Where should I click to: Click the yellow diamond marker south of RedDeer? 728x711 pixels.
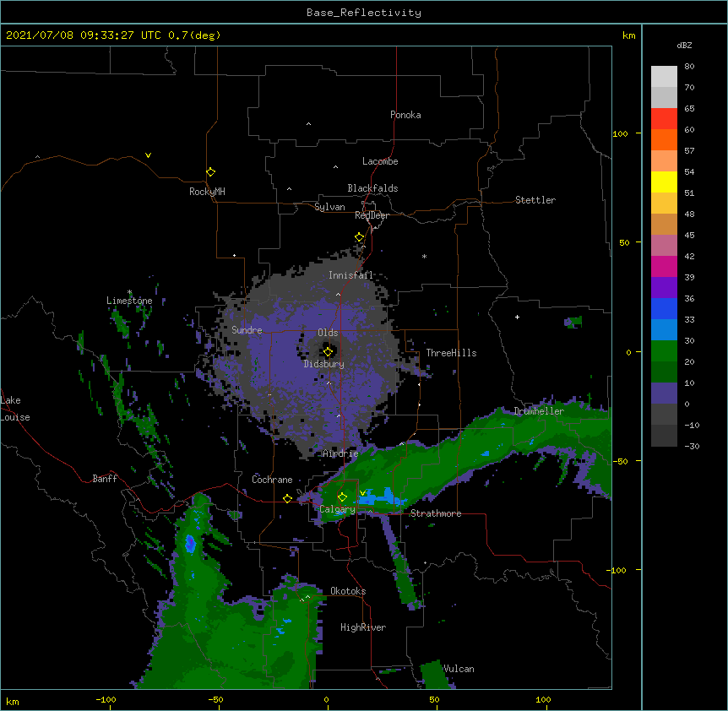(x=360, y=237)
